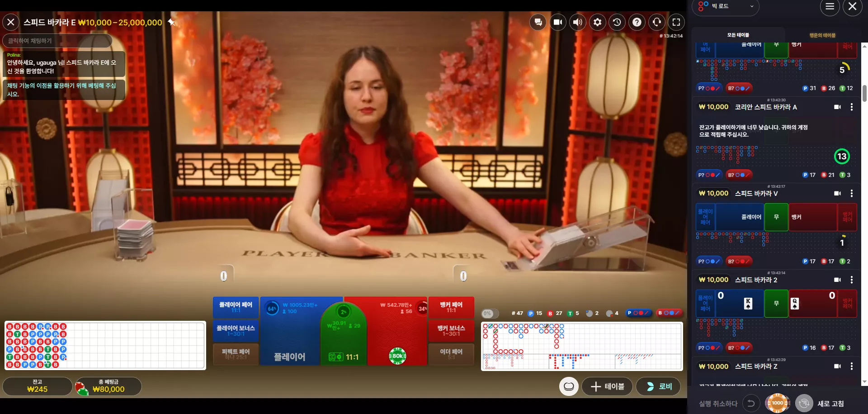This screenshot has width=868, height=414.
Task: Bet 뱅커 on 스피드 바카라 V mini table
Action: 813,217
